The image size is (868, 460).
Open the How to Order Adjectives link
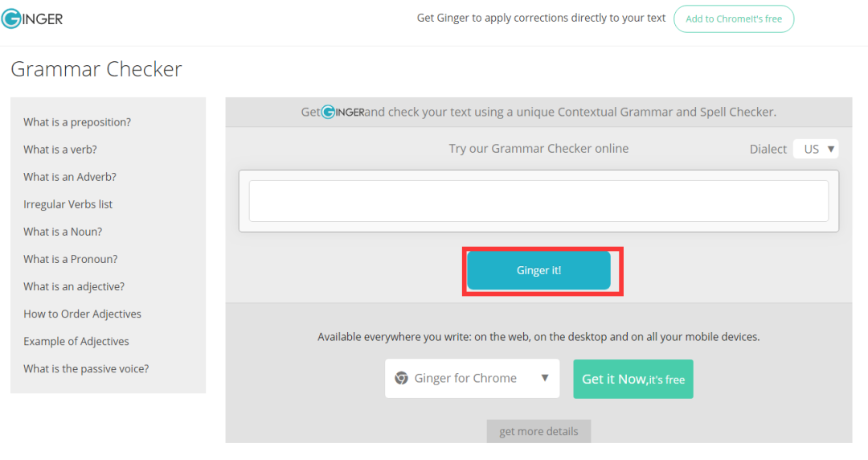coord(82,314)
